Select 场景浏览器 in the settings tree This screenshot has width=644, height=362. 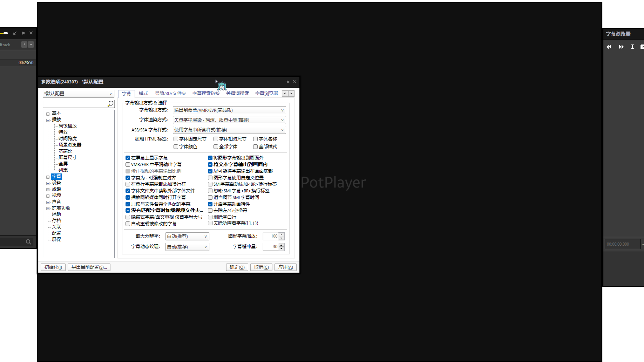(70, 145)
